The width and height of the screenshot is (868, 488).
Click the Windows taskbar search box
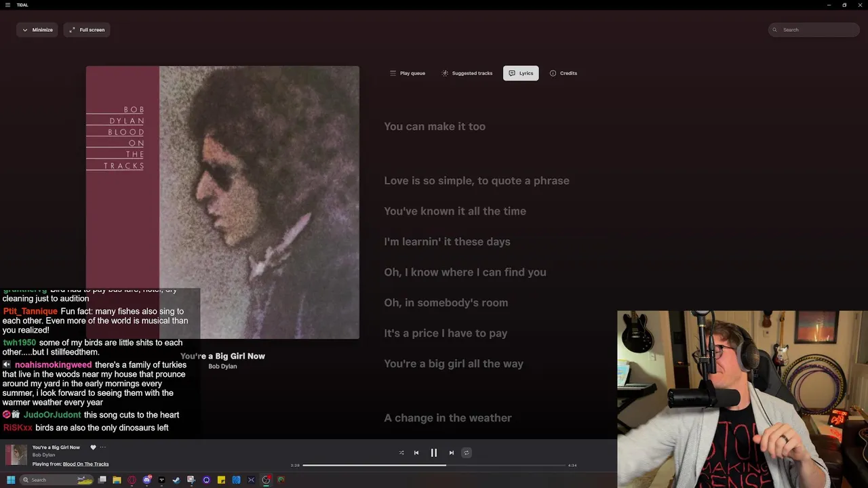click(57, 480)
